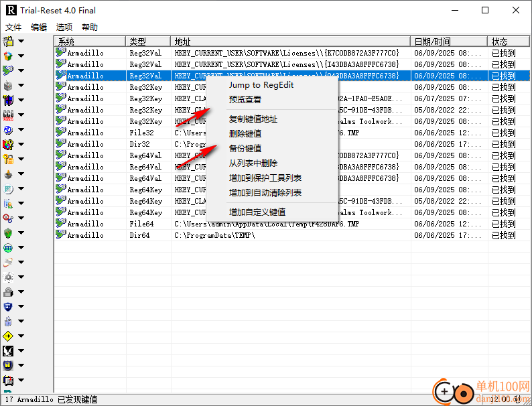Click the black and white eagle icon
This screenshot has width=532, height=406.
[8, 350]
